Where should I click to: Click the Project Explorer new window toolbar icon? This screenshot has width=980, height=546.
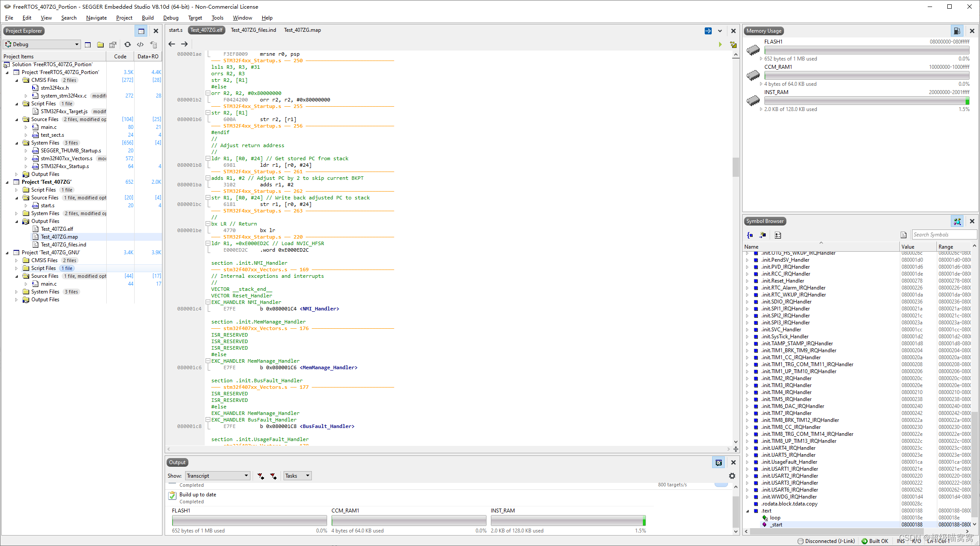[x=88, y=44]
